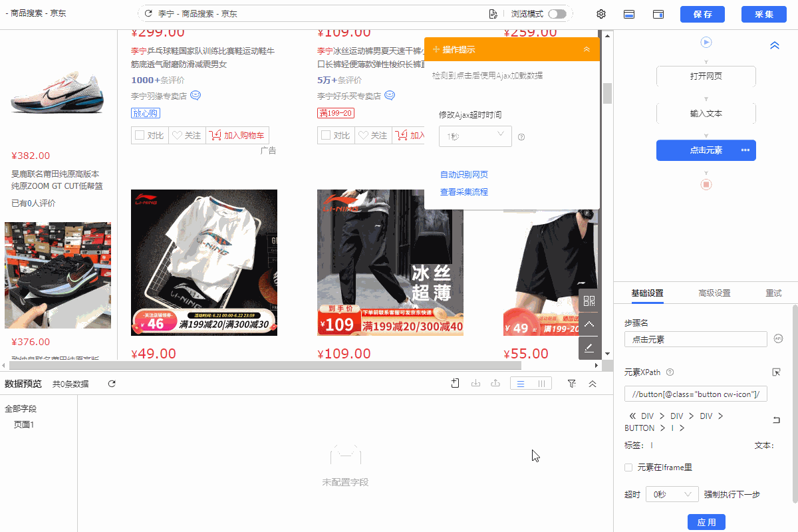798x532 pixels.
Task: Click the filter icon in data preview toolbar
Action: click(572, 384)
